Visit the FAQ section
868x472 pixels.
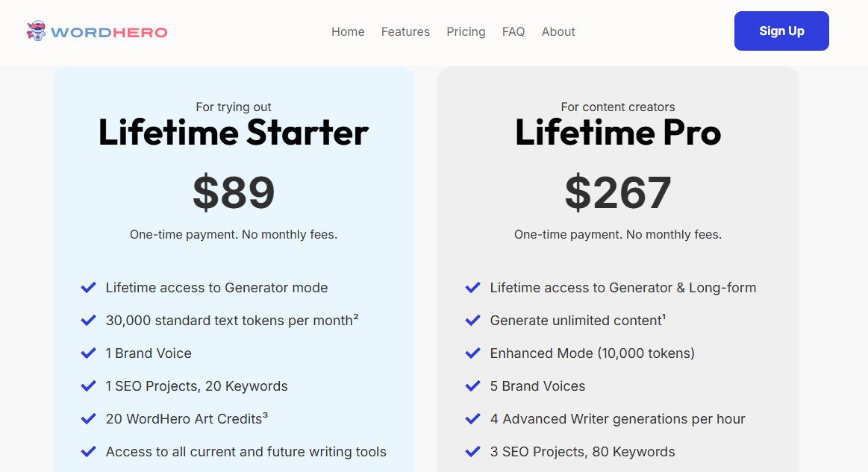pos(513,31)
